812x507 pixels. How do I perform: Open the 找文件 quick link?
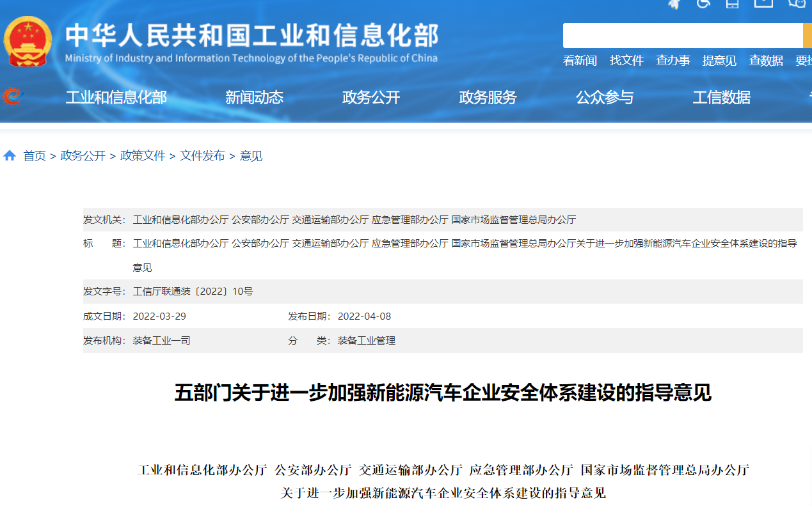coord(626,61)
